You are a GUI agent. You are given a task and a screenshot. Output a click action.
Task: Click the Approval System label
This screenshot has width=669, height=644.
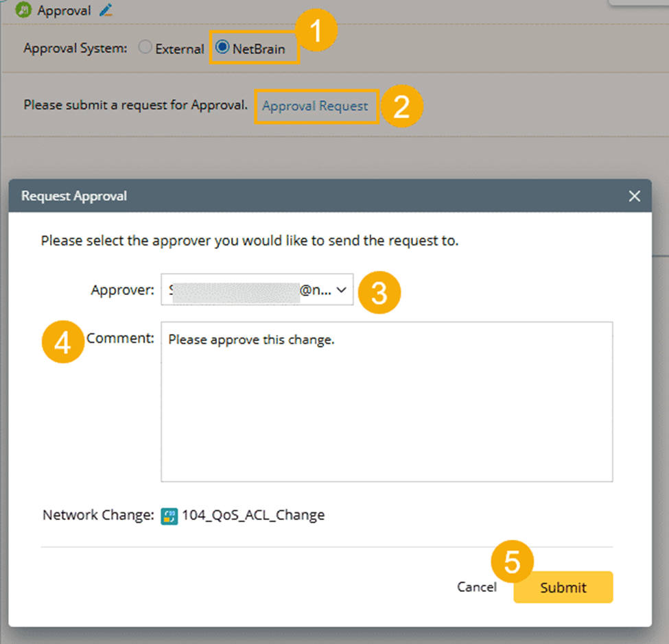click(x=75, y=49)
